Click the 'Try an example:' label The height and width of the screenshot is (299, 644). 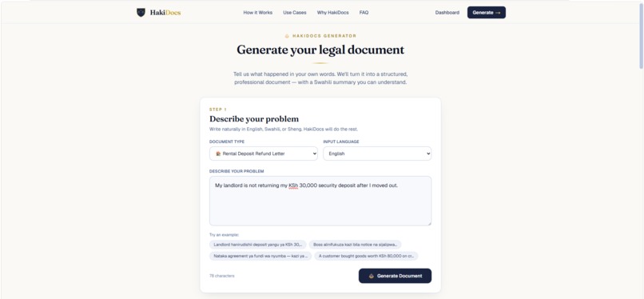pos(225,235)
